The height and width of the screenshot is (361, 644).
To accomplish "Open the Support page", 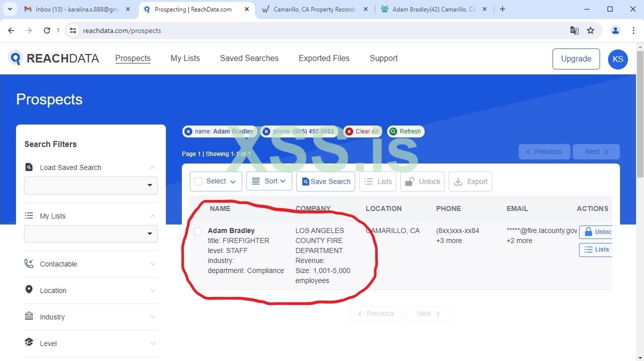I will [384, 58].
